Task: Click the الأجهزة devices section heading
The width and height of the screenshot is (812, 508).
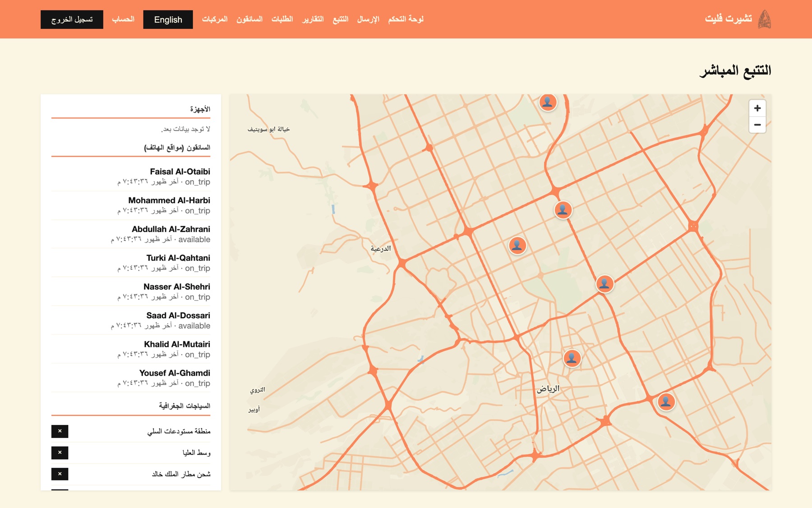Action: [x=200, y=109]
